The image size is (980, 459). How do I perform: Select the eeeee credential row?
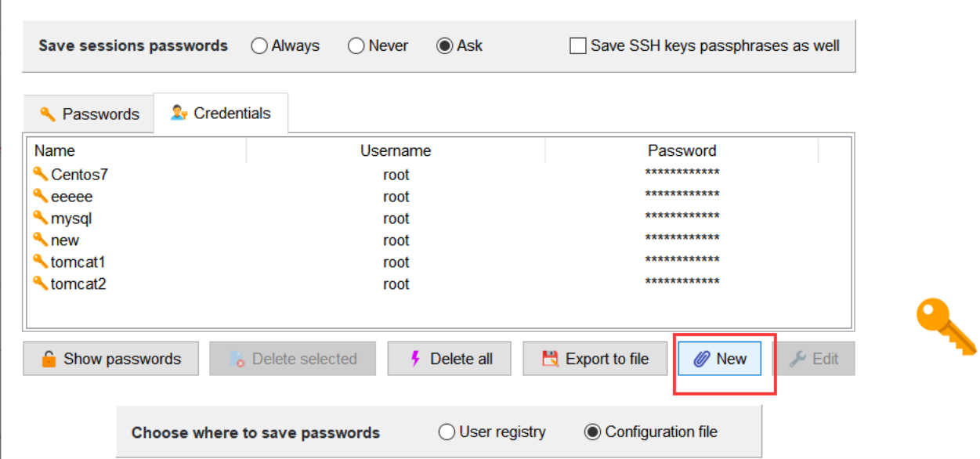(x=71, y=197)
